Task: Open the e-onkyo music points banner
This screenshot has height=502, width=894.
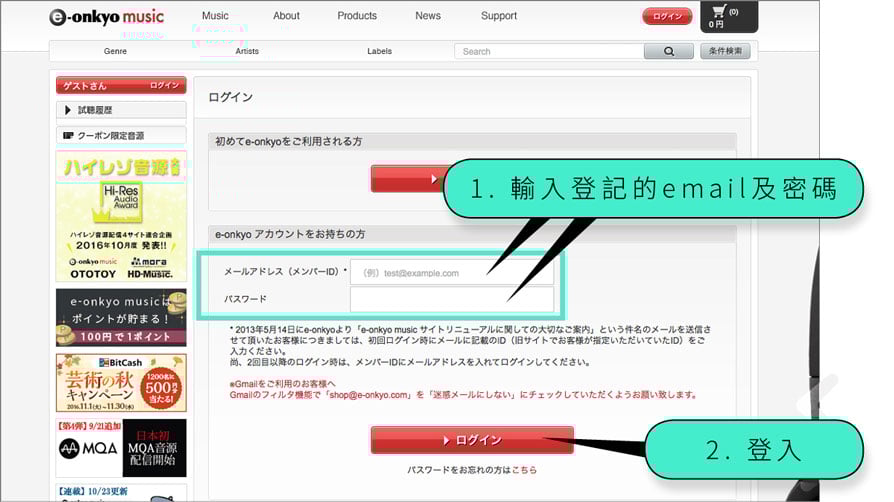Action: [x=121, y=318]
